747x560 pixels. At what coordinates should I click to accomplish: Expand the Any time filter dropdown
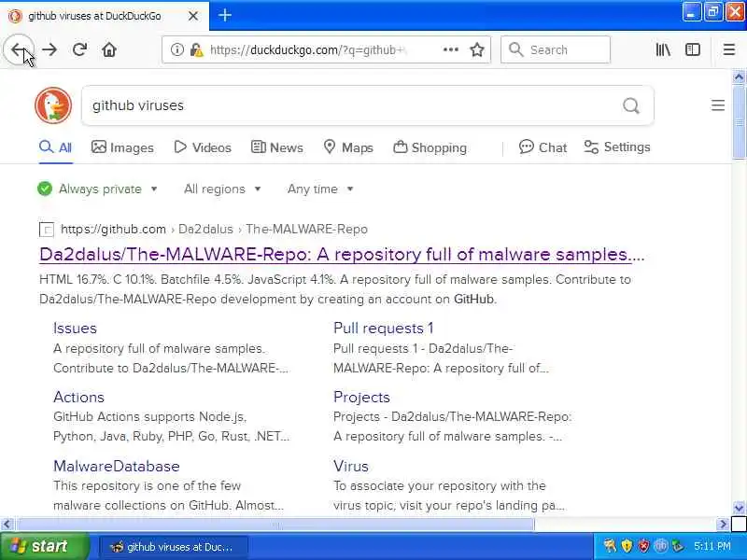coord(320,189)
